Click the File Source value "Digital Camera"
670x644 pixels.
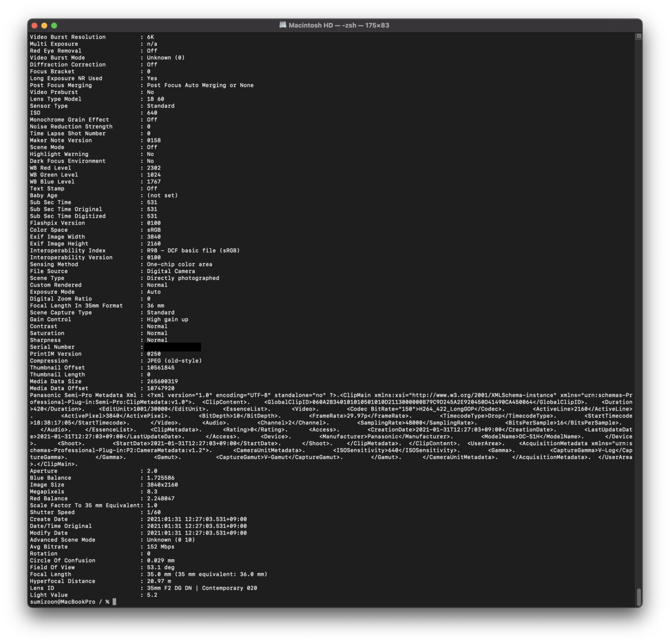[171, 271]
